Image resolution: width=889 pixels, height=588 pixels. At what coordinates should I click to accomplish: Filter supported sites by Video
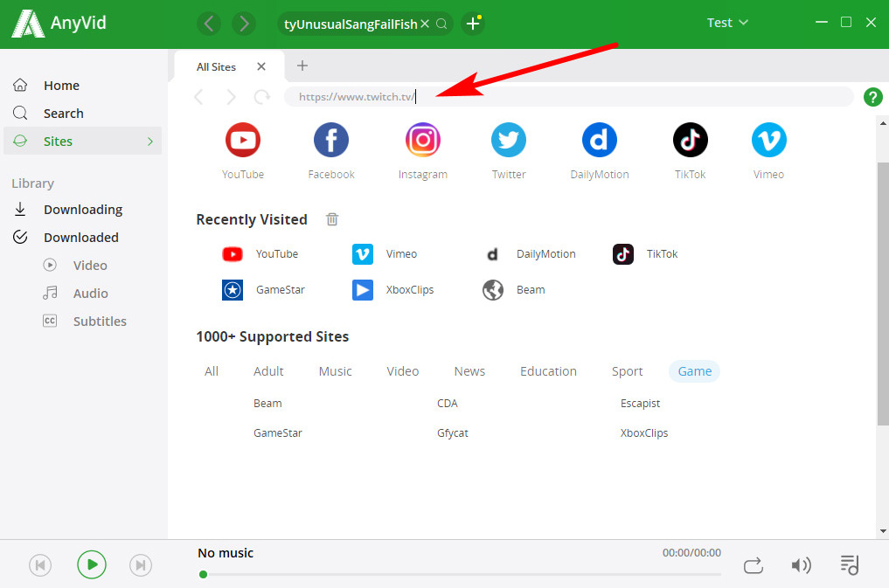click(403, 371)
